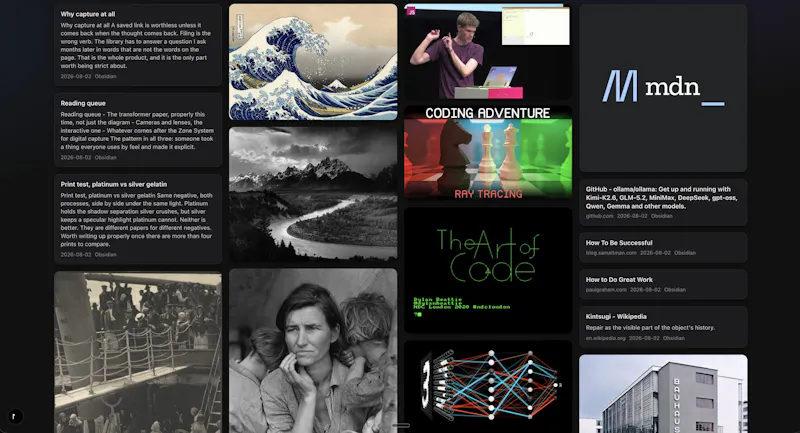
Task: Open the black-and-white mountain river photograph
Action: pyautogui.click(x=313, y=194)
